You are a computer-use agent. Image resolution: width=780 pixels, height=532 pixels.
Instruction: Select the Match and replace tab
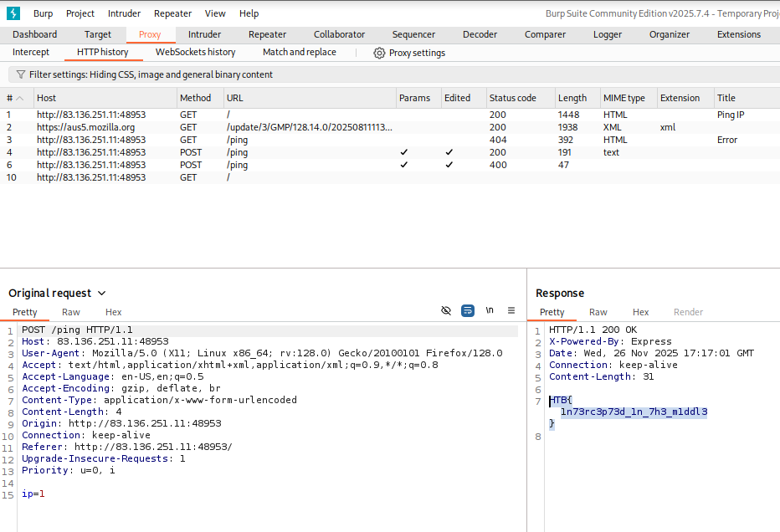click(x=299, y=52)
